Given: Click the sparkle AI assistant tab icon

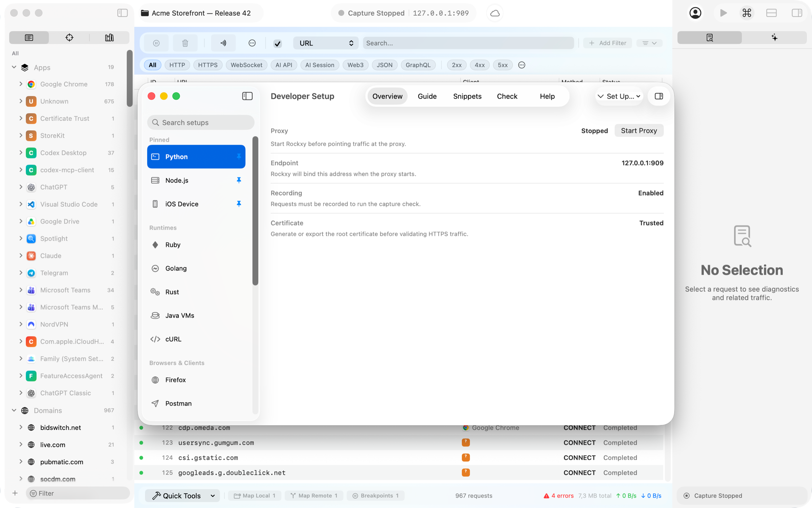Looking at the screenshot, I should [774, 37].
